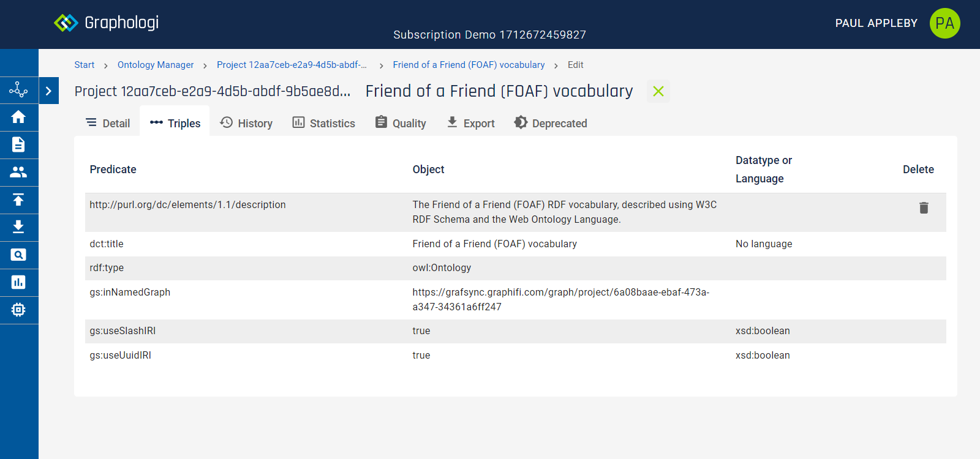This screenshot has width=980, height=459.
Task: Open the search magnifier sidebar icon
Action: tap(18, 255)
